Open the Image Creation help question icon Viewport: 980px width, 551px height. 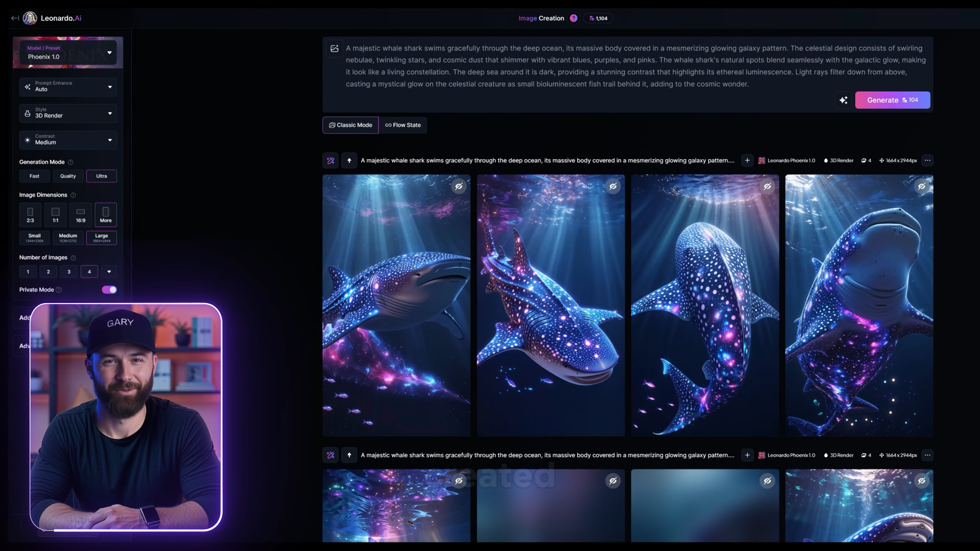(x=573, y=18)
